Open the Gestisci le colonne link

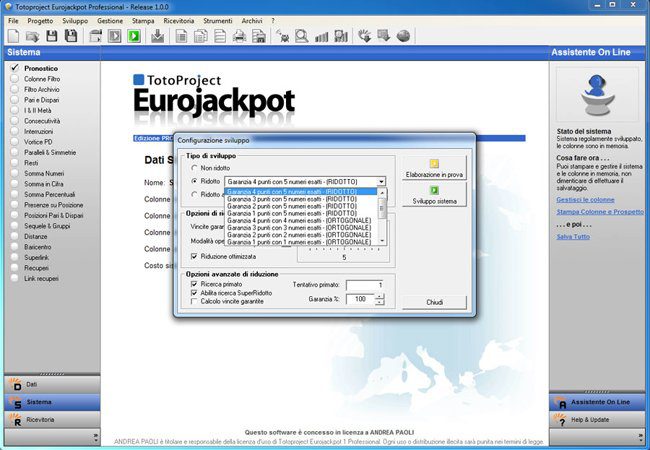(x=585, y=200)
